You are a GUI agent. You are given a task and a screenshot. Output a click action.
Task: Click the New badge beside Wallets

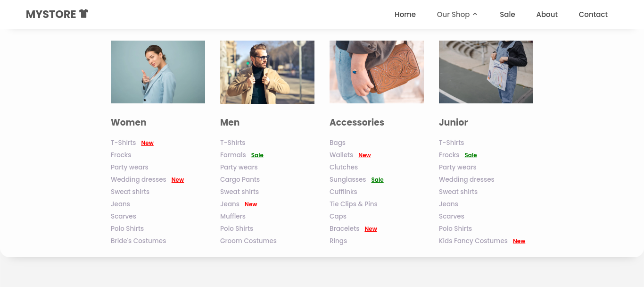(364, 155)
